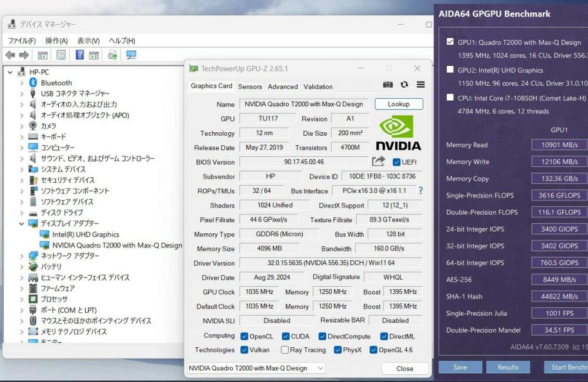Toggle the CUDA checkbox
The width and height of the screenshot is (588, 382).
click(286, 336)
